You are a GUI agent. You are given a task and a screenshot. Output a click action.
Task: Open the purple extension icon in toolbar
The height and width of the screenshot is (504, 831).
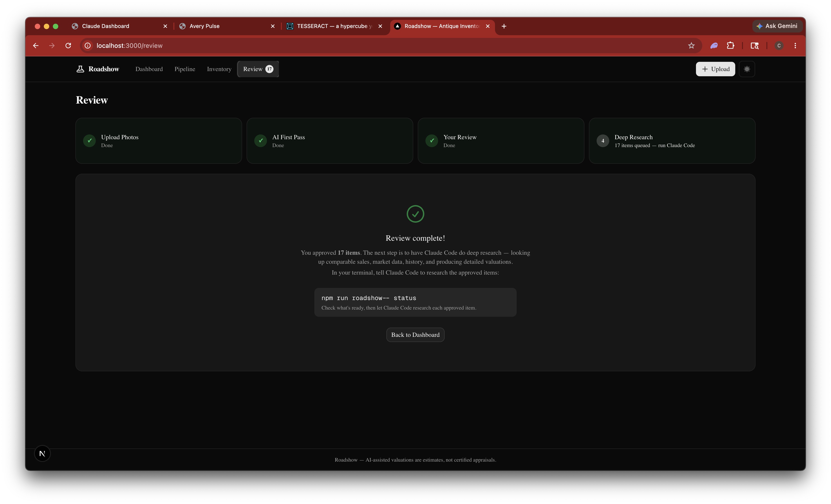tap(714, 46)
